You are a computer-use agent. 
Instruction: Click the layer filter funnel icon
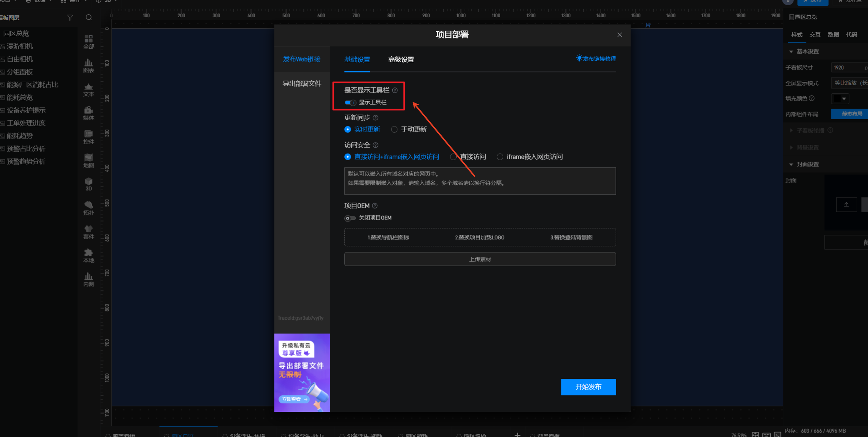(x=70, y=18)
